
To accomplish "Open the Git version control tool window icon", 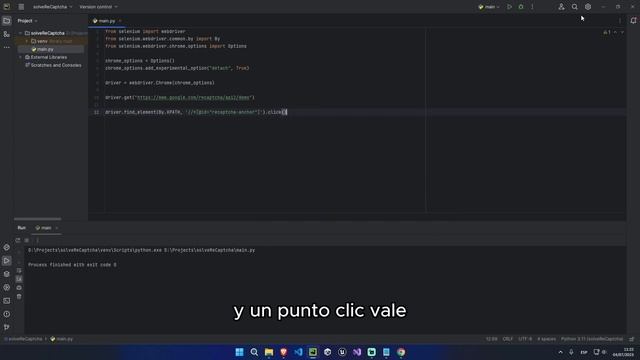I will click(x=7, y=327).
